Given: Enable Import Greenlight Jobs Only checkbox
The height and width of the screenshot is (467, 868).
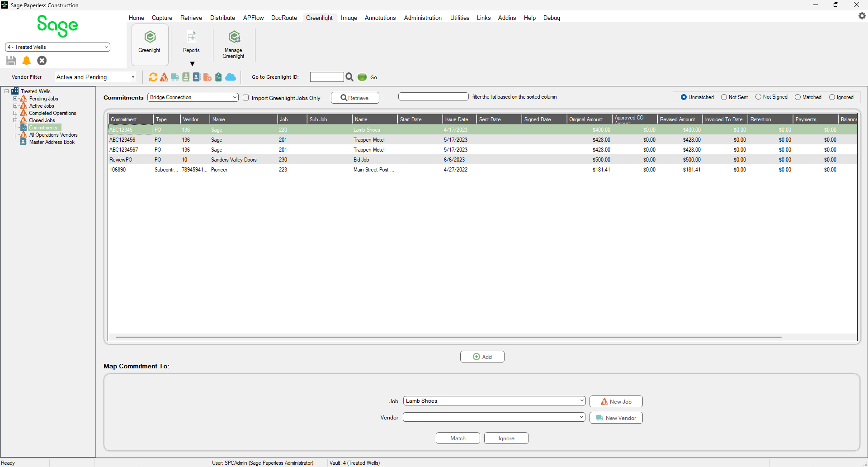Looking at the screenshot, I should coord(246,98).
